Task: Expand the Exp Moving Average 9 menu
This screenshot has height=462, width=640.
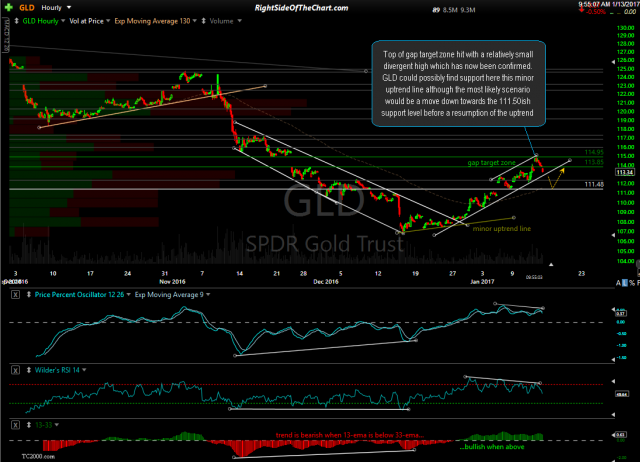Action: coord(208,295)
